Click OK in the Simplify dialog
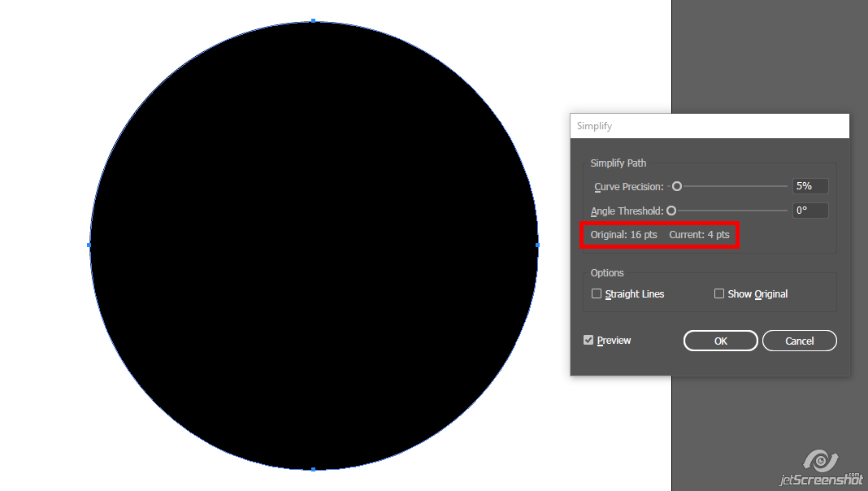Viewport: 868px width, 491px height. [x=721, y=341]
